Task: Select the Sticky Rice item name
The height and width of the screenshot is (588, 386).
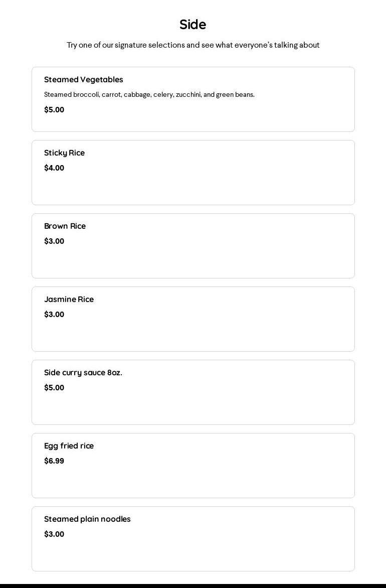Action: [64, 153]
